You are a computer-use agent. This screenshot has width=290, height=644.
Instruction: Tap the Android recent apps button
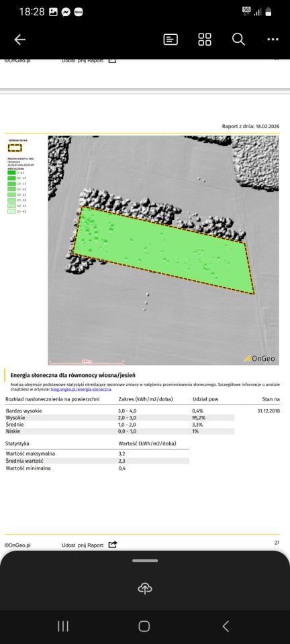point(63,626)
